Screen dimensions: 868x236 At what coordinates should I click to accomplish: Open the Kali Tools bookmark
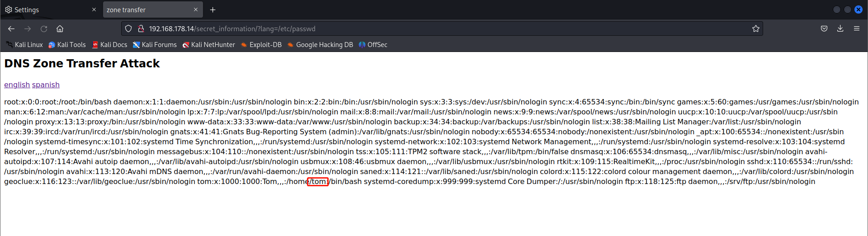click(67, 45)
